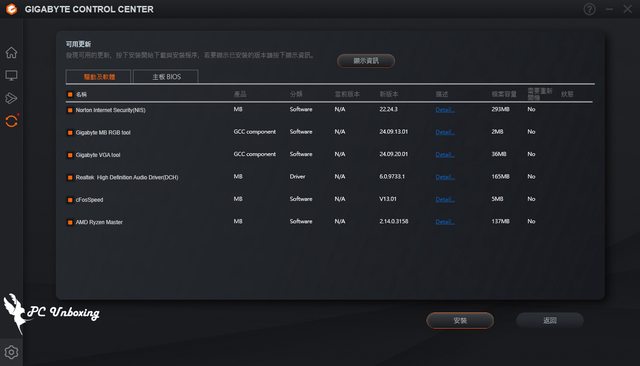
Task: Toggle the AMD Ryzen Master checkbox
Action: point(70,222)
